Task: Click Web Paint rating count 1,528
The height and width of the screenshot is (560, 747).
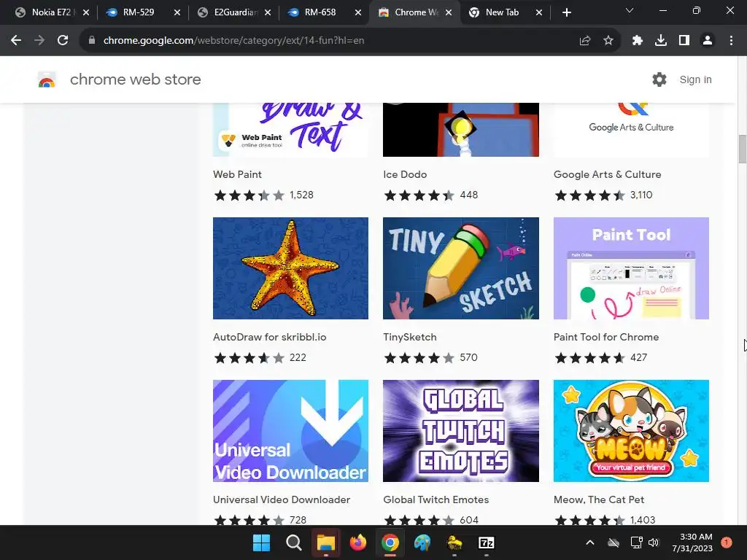Action: click(301, 195)
